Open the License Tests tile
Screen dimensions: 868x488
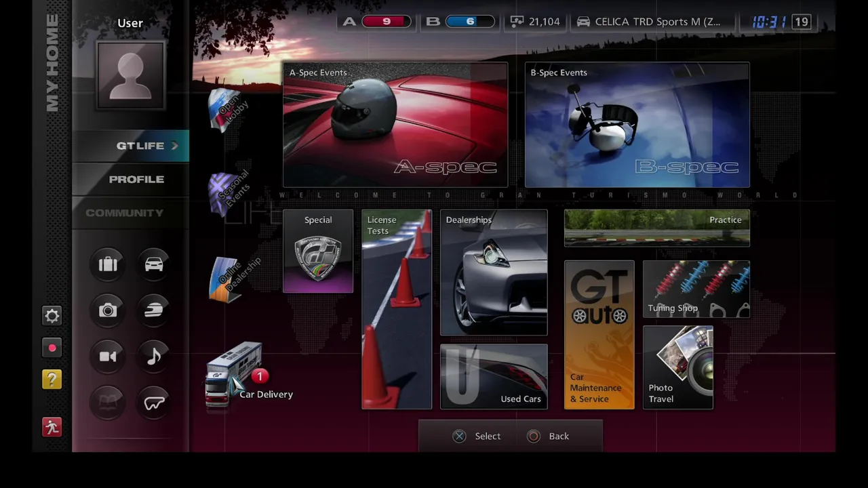[x=397, y=309]
